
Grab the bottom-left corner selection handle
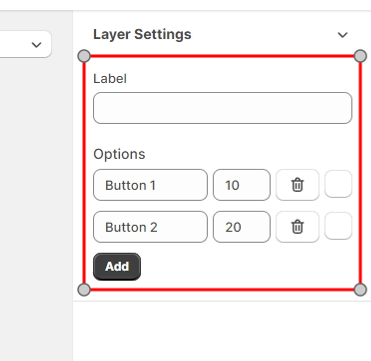[84, 290]
